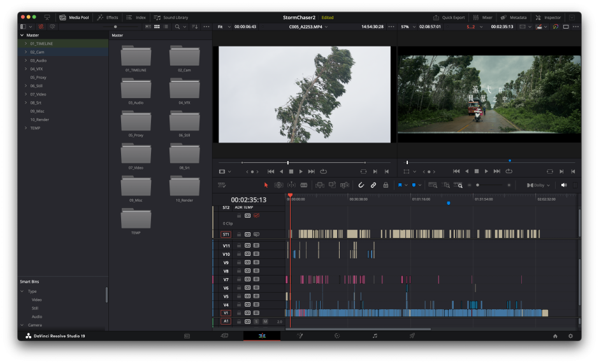Open the Fusion page icon at bottom
The image size is (599, 364).
click(300, 336)
